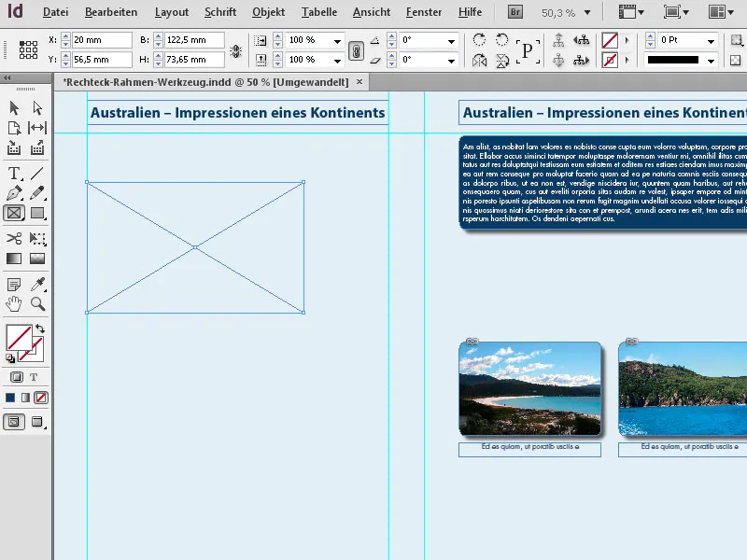Select the Selection tool arrow
Image resolution: width=747 pixels, height=560 pixels.
point(13,107)
